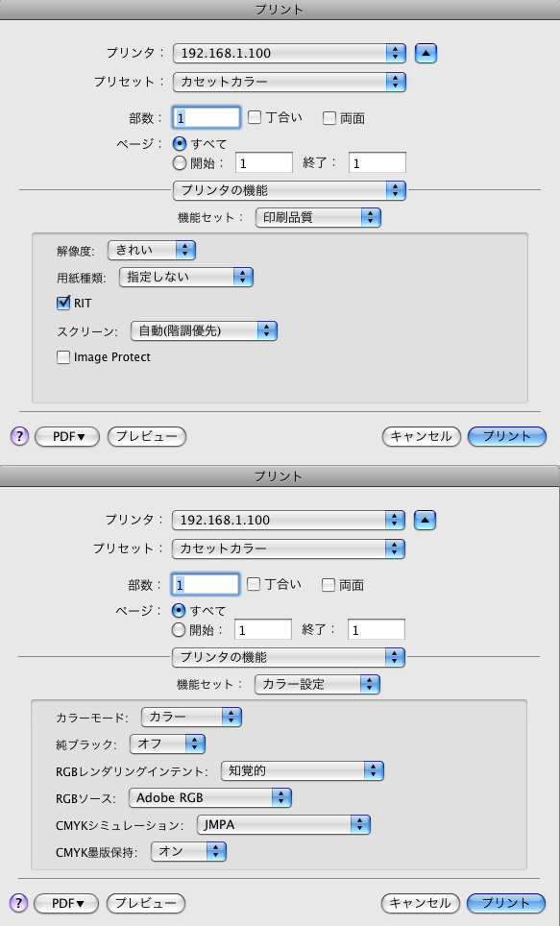Select the 開始 page range radio in upper dialog
This screenshot has height=926, width=560.
(179, 162)
